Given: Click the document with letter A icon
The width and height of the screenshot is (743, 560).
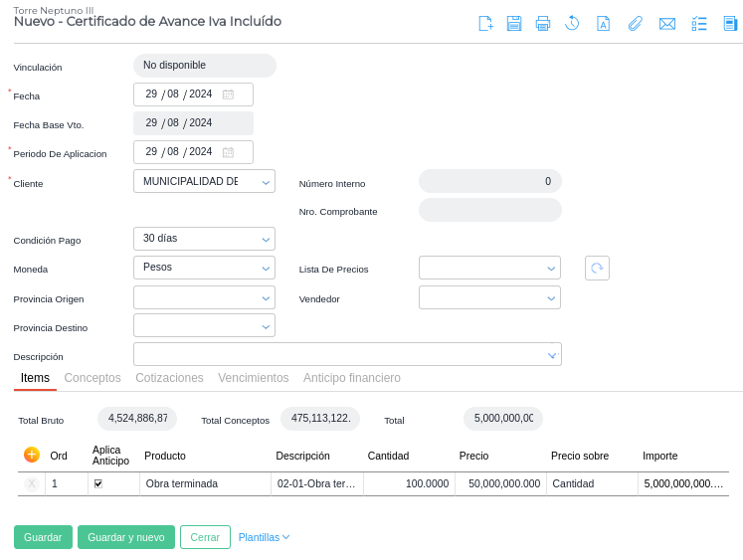Looking at the screenshot, I should point(603,23).
